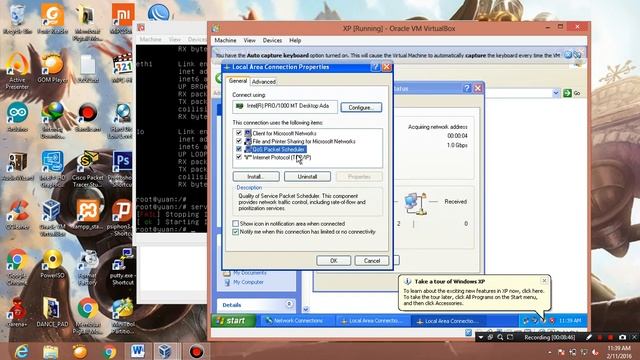Confirm the dialog with OK

coord(333,260)
